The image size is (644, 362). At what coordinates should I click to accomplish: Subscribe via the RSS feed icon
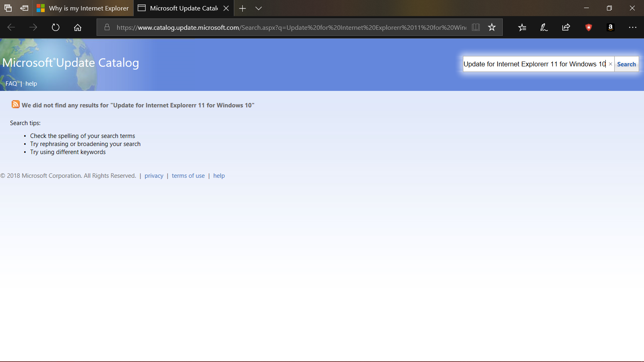coord(16,104)
